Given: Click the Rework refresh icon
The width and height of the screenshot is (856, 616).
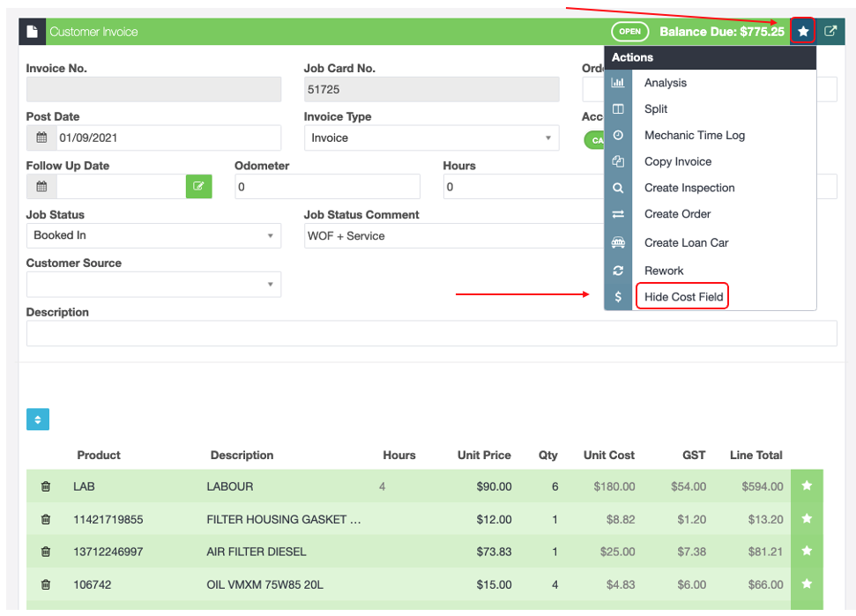Looking at the screenshot, I should (x=618, y=271).
